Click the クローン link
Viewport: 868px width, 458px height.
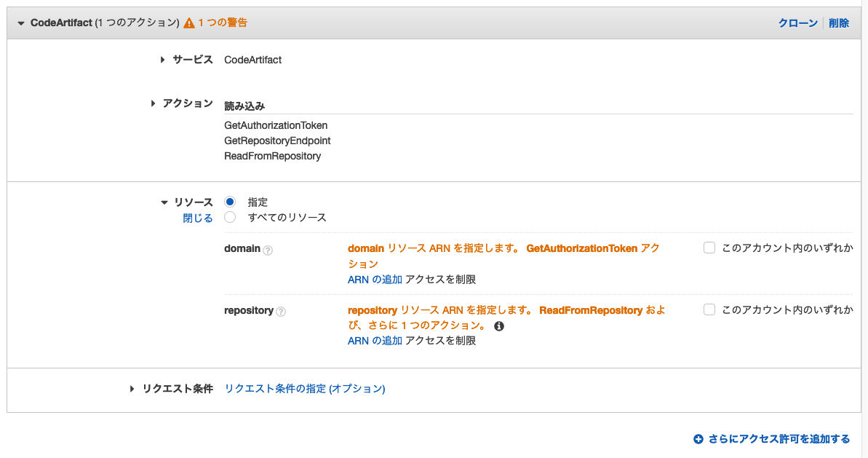pos(797,23)
